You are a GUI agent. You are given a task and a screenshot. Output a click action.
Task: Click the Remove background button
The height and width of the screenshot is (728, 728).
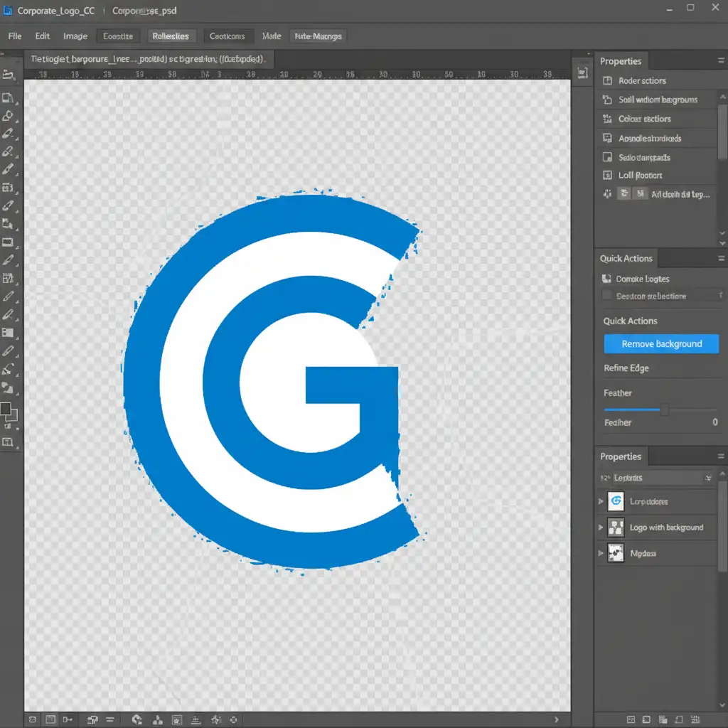click(661, 344)
